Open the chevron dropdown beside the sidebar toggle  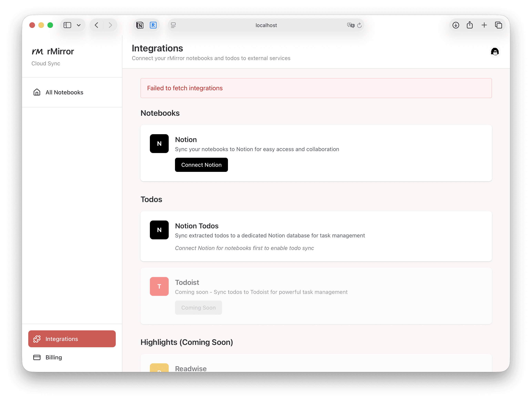point(79,25)
